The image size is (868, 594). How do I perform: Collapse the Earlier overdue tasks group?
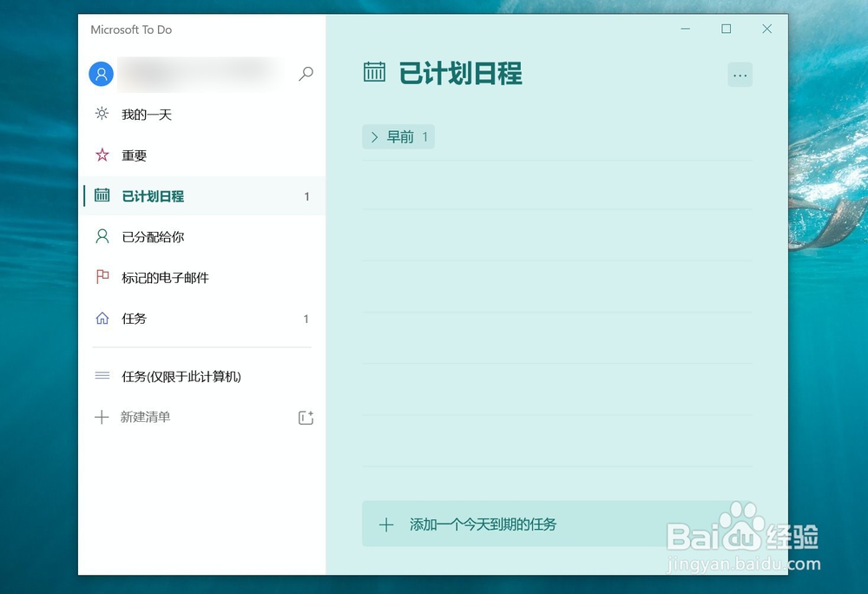[373, 136]
